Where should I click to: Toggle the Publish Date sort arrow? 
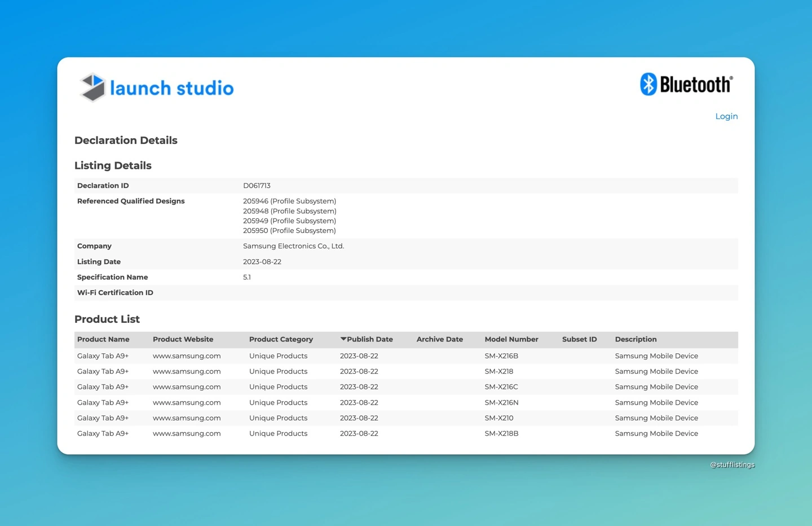(343, 339)
